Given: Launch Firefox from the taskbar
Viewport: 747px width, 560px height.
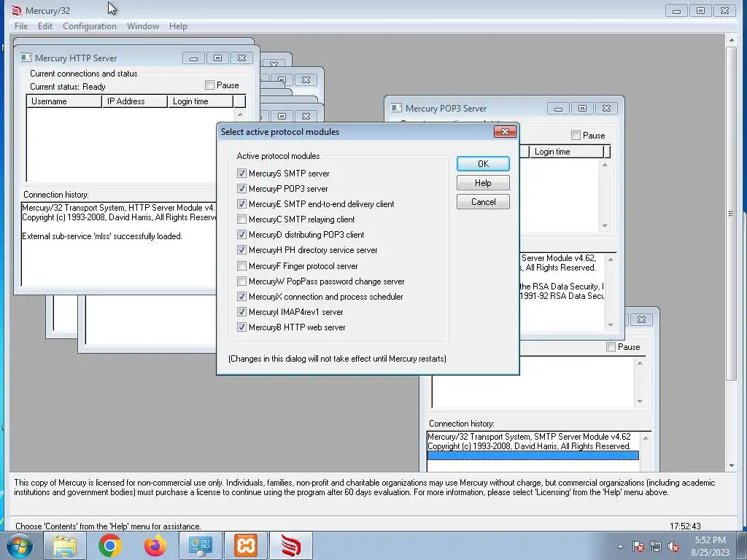Looking at the screenshot, I should click(155, 545).
